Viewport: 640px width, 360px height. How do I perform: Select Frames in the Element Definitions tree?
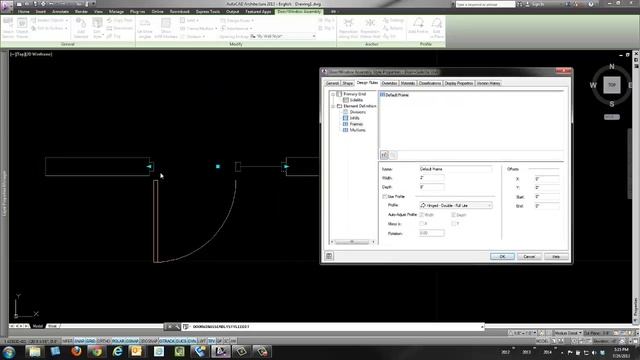tap(356, 124)
